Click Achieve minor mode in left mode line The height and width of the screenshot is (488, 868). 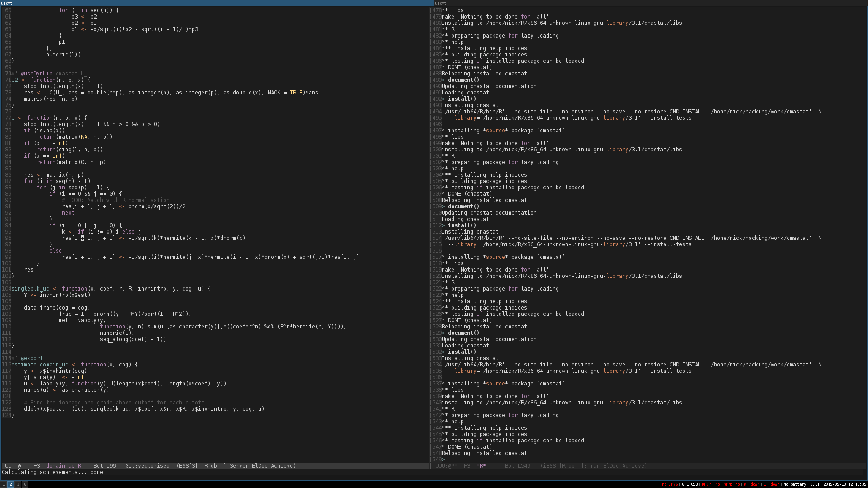[282, 466]
